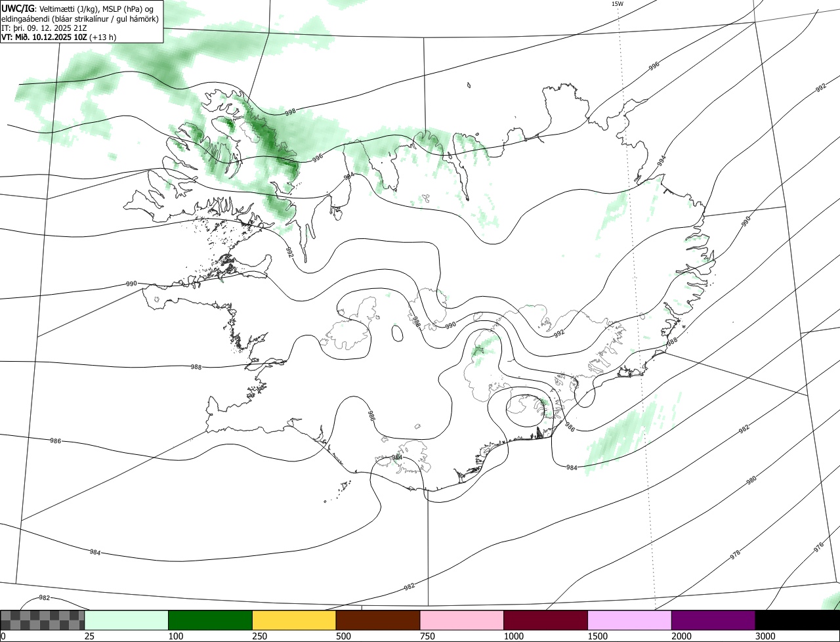Click the brown 500–750 legend swatch
The width and height of the screenshot is (840, 642).
[378, 620]
